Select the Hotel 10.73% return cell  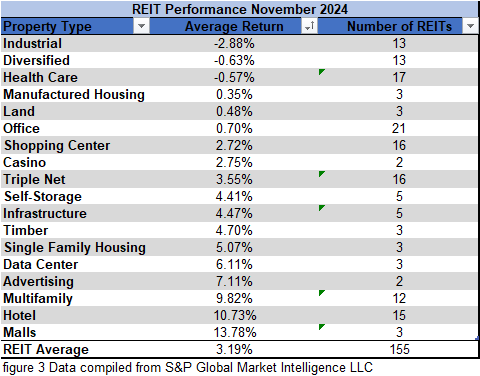(x=234, y=315)
